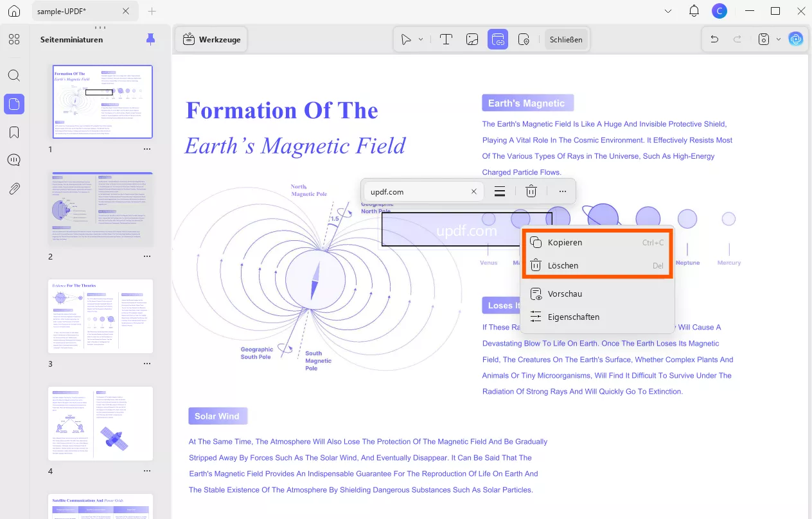Choose Löschen from context menu
Viewport: 812px width, 519px height.
pos(597,265)
